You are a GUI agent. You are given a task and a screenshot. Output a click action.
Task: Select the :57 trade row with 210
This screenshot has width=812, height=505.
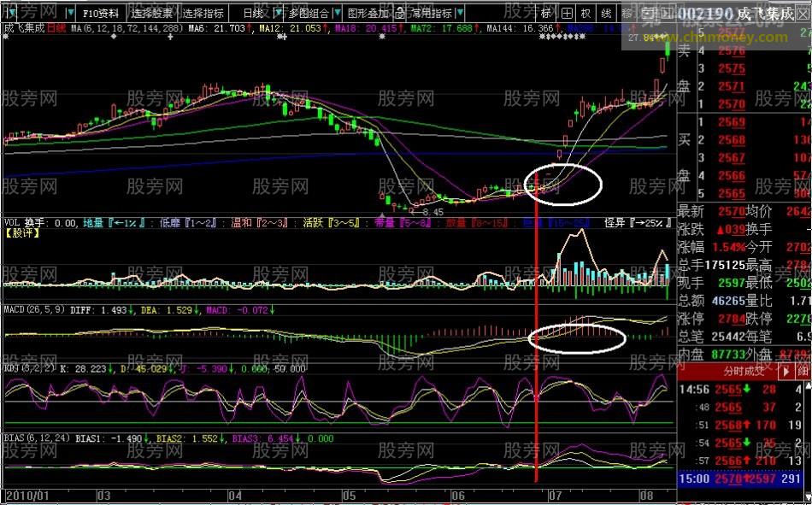tap(740, 461)
